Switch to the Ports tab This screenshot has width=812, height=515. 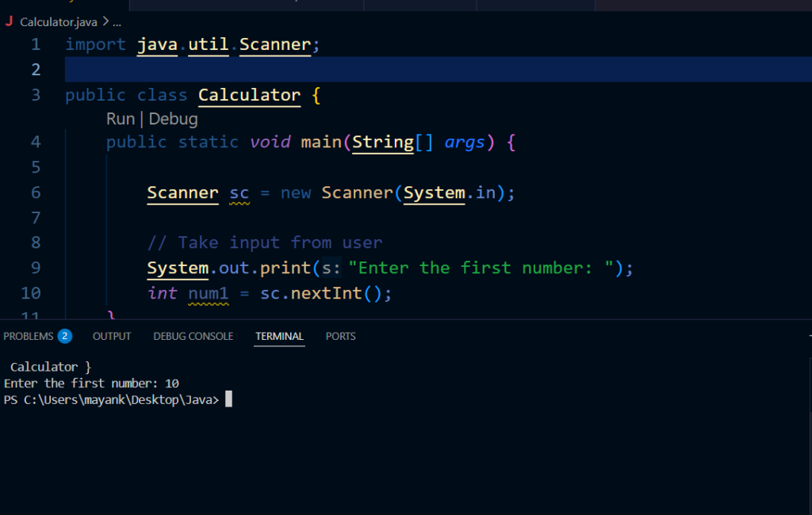tap(341, 337)
